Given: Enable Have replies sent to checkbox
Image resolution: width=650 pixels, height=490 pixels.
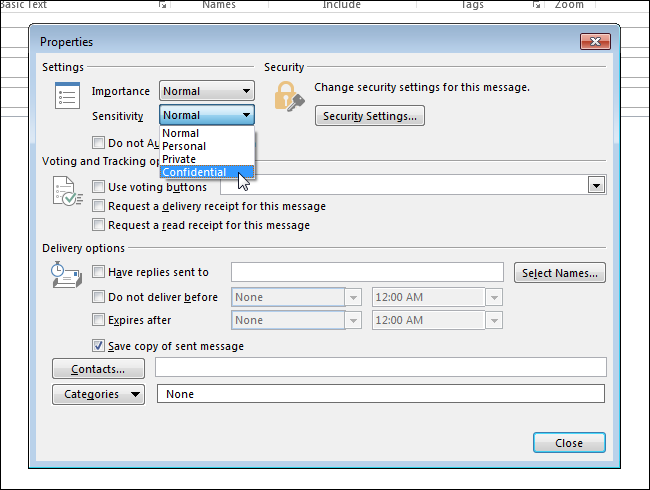Looking at the screenshot, I should pos(98,272).
